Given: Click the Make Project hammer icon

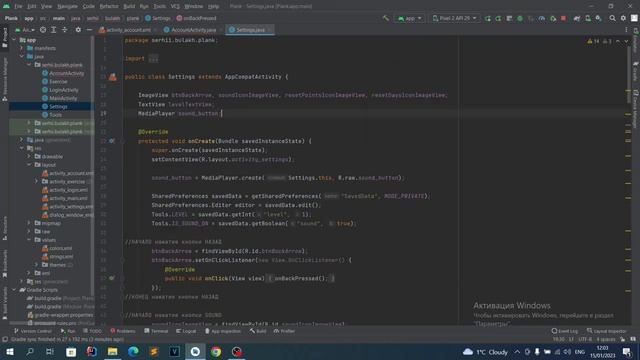Looking at the screenshot, I should (385, 18).
